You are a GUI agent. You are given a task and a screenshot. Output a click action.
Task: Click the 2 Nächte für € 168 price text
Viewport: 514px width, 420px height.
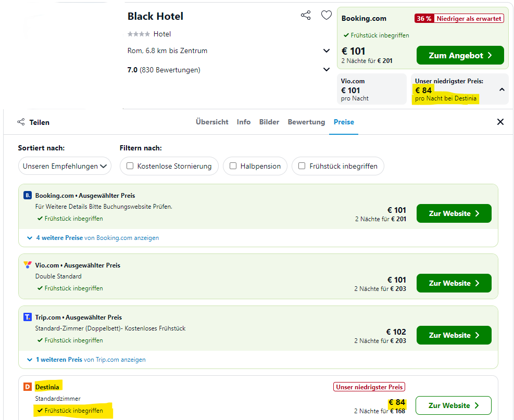coord(380,411)
